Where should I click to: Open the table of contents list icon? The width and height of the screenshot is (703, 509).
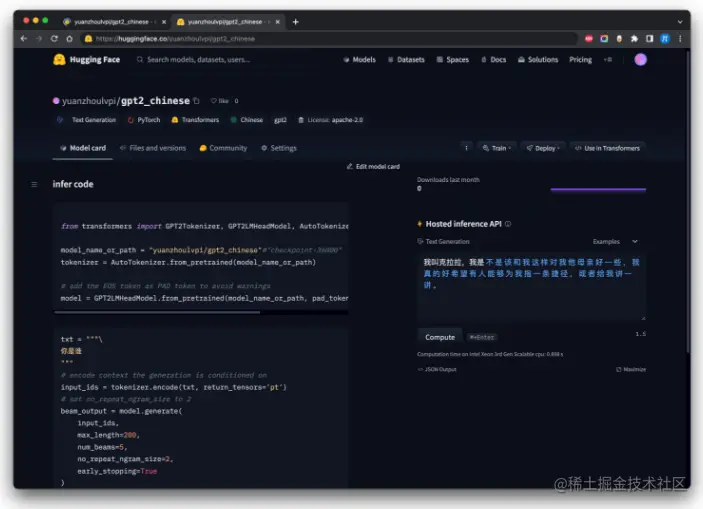34,184
